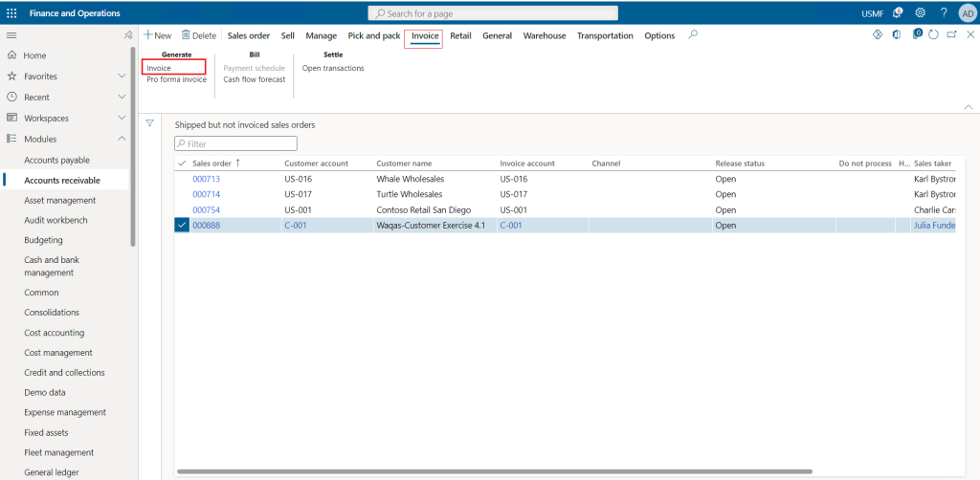Open the Retail tab
The height and width of the screenshot is (480, 980).
460,35
